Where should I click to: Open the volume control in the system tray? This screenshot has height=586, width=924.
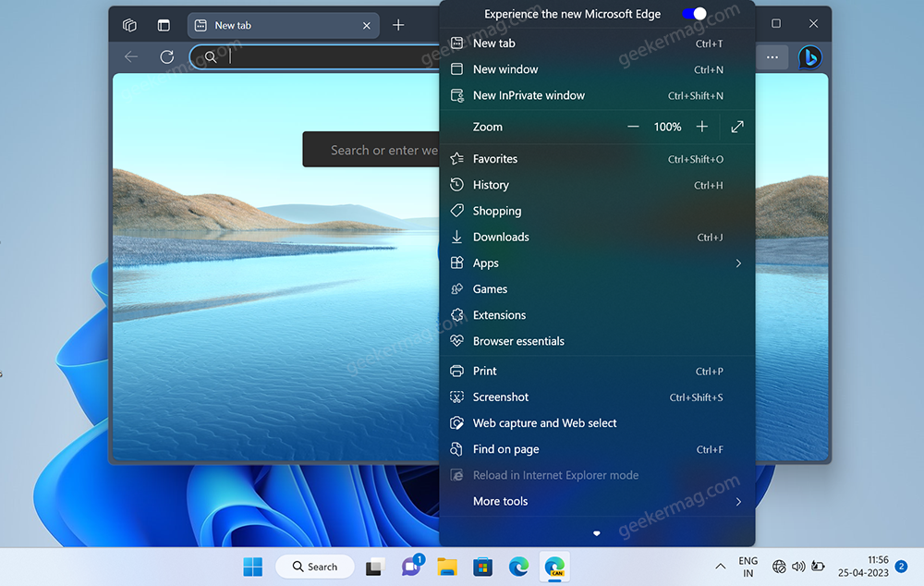(798, 567)
